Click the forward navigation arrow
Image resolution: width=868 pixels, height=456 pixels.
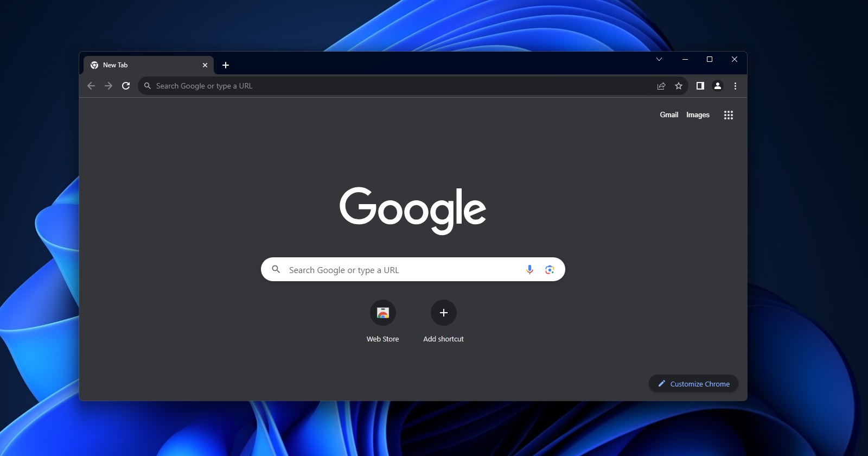coord(108,86)
